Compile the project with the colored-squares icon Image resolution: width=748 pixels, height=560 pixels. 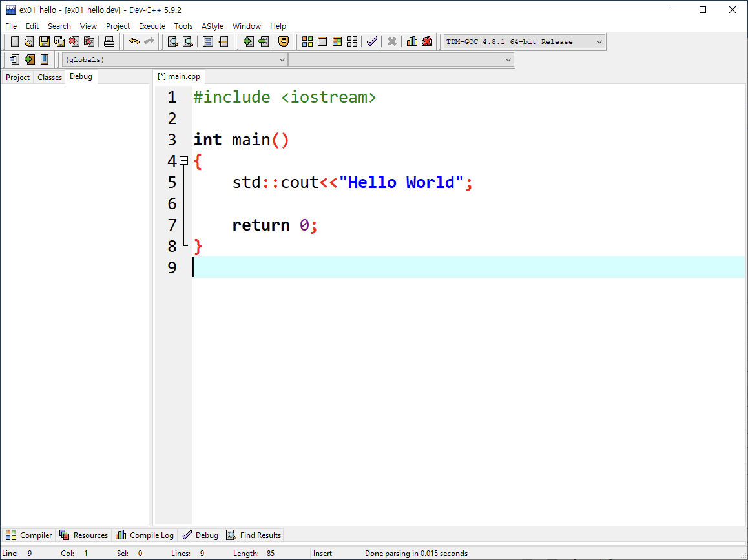(307, 41)
